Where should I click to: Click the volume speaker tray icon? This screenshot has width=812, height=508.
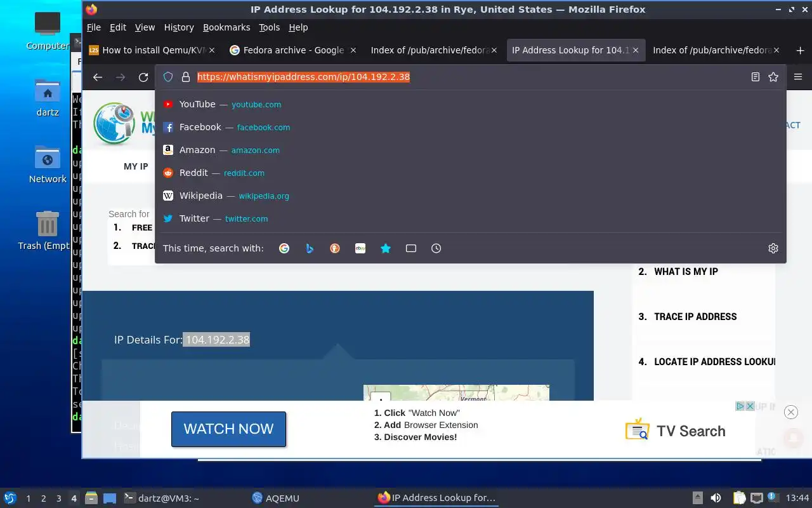716,498
